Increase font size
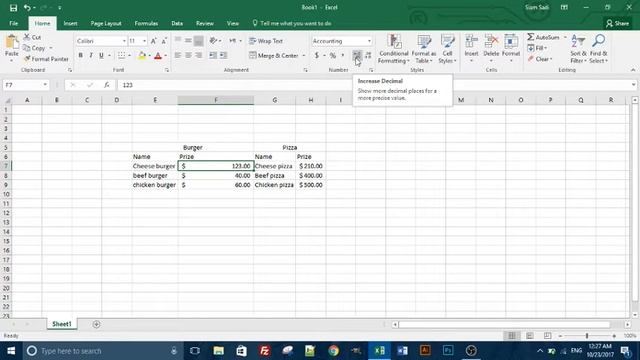 [x=153, y=41]
